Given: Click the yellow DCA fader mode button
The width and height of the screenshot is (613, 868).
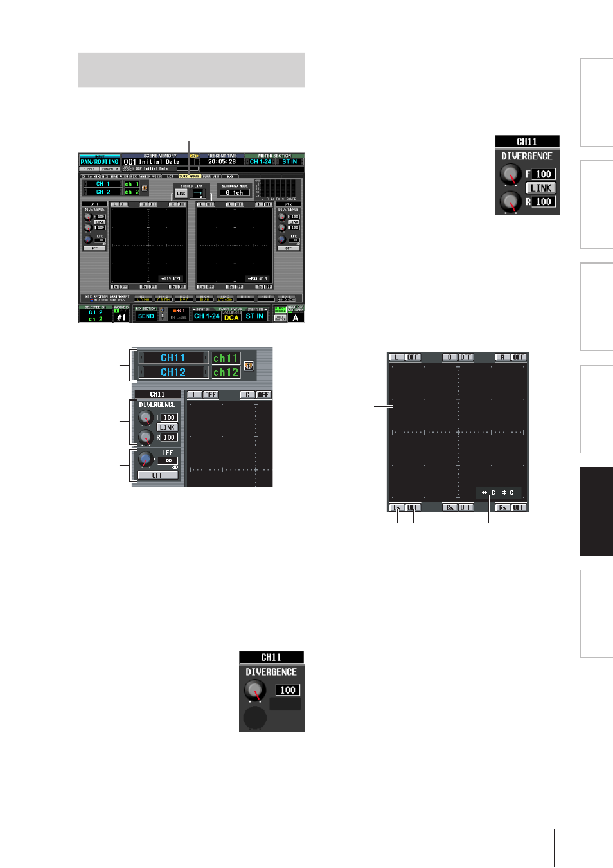Looking at the screenshot, I should click(x=231, y=318).
